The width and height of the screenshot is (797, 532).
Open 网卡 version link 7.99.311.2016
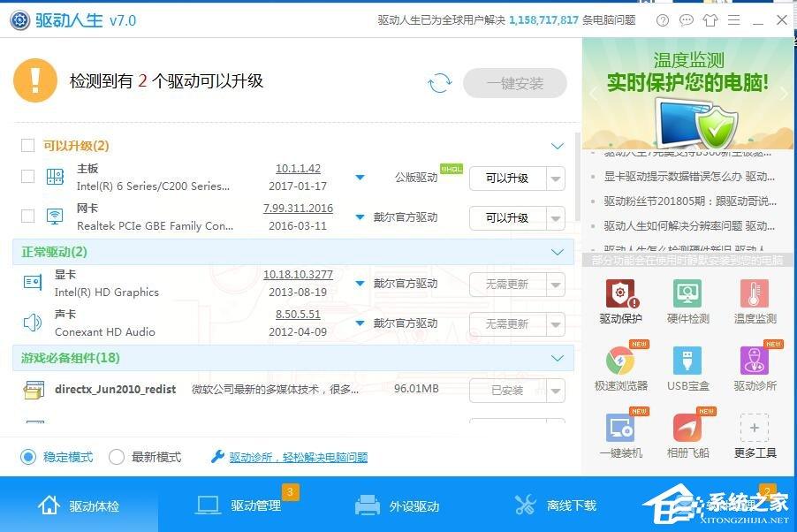coord(298,208)
